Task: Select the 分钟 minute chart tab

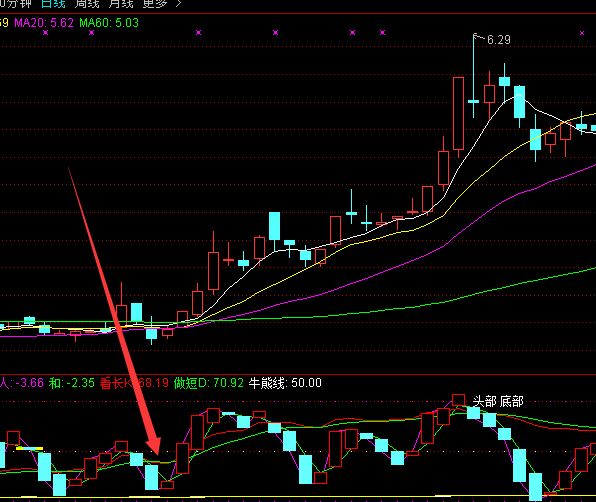Action: pos(18,4)
